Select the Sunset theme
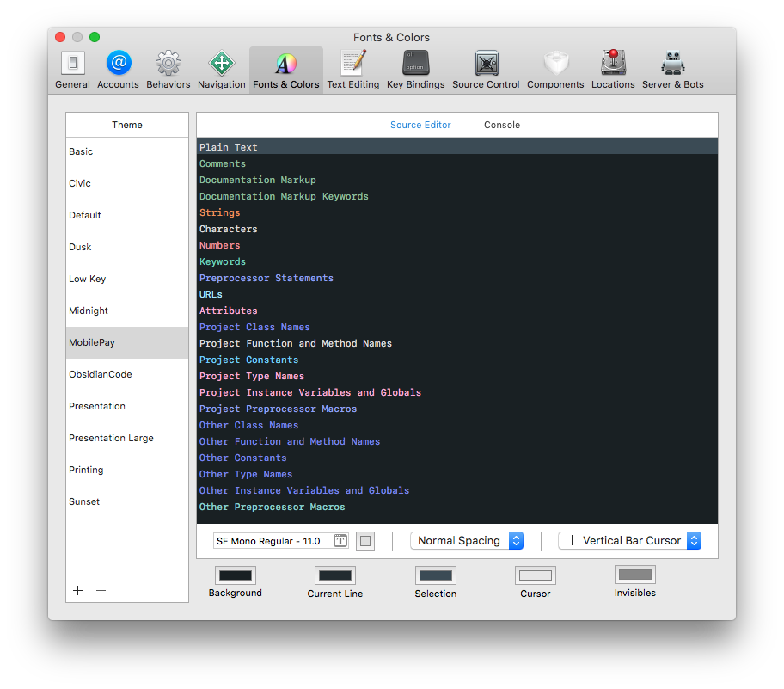This screenshot has width=784, height=689. (x=127, y=501)
